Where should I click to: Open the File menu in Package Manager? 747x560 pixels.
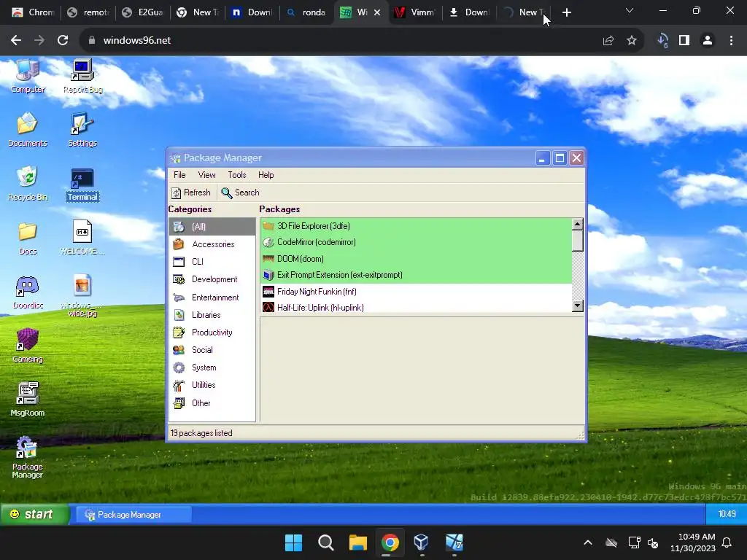(x=179, y=175)
